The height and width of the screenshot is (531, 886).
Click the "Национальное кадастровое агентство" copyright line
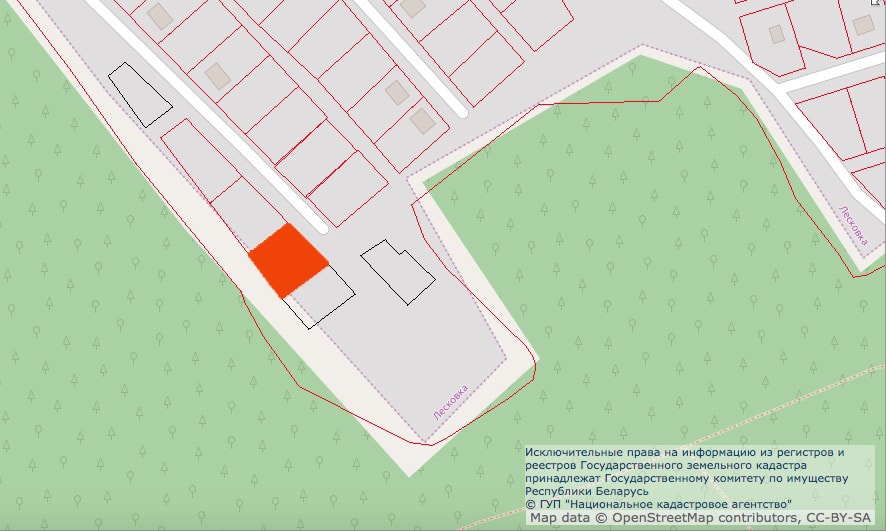658,504
